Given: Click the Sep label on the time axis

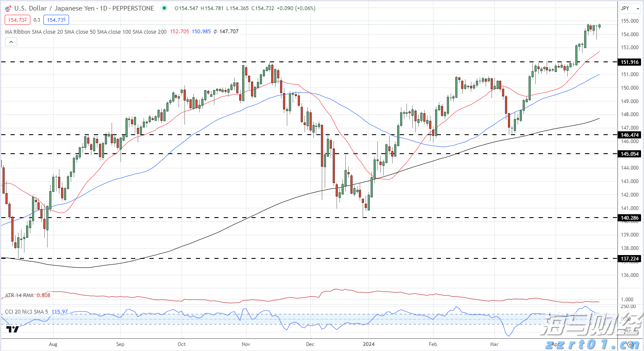Looking at the screenshot, I should pyautogui.click(x=120, y=344).
